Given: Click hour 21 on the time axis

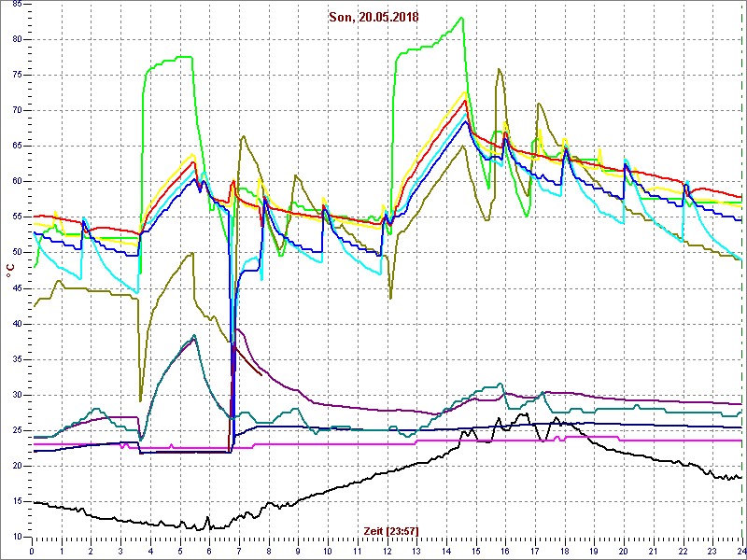Looking at the screenshot, I should [653, 551].
